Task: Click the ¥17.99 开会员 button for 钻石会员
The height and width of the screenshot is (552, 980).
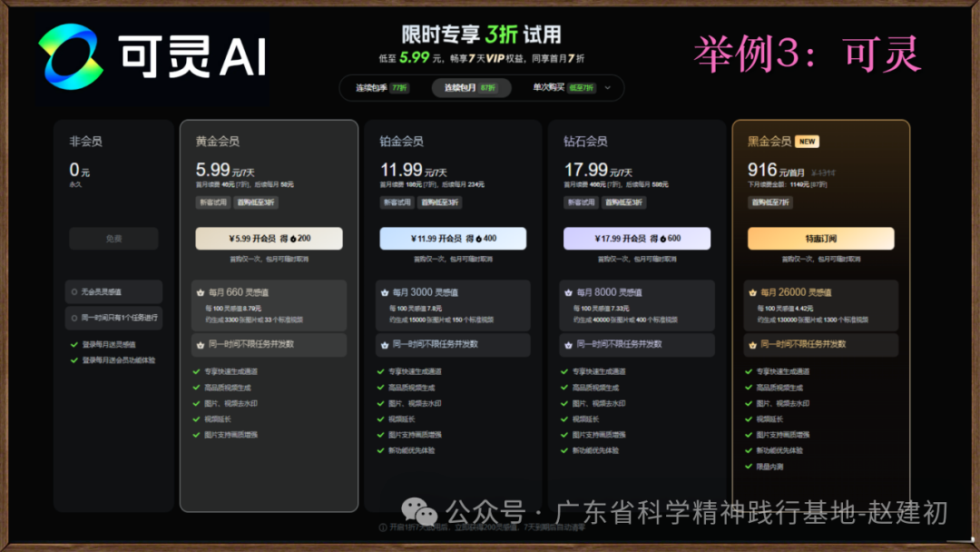Action: pos(636,239)
